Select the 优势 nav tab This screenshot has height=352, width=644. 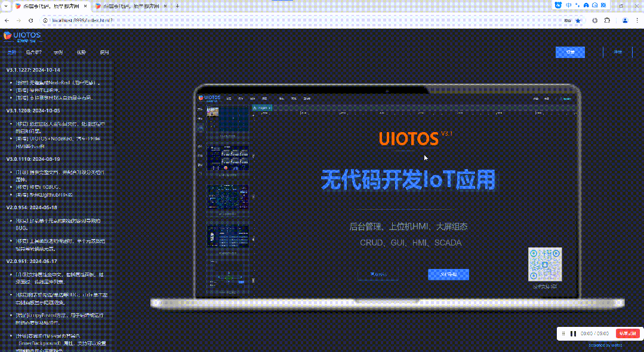click(81, 52)
